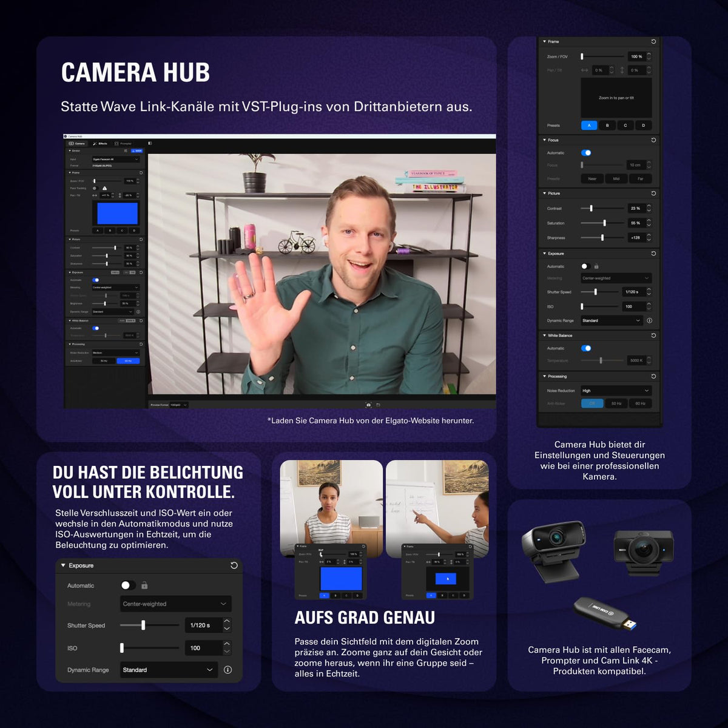The height and width of the screenshot is (728, 728).
Task: Click the Dynamic Range info icon in the main window
Action: point(138,312)
